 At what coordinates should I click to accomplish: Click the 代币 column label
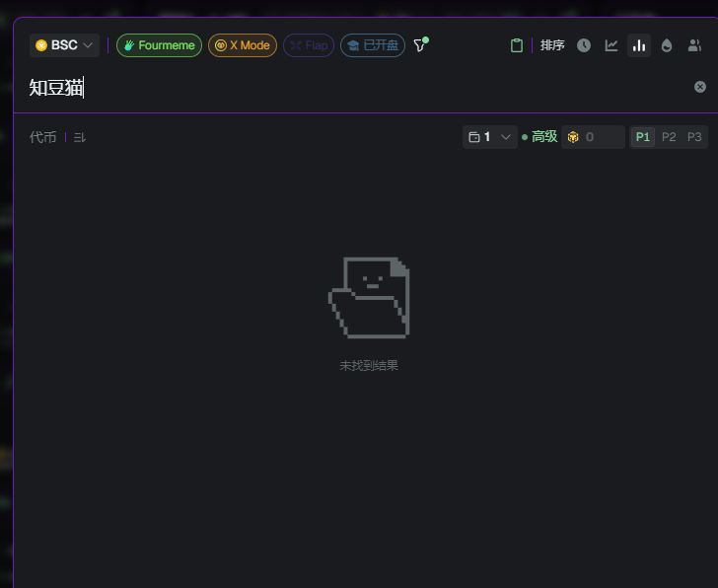pos(43,137)
